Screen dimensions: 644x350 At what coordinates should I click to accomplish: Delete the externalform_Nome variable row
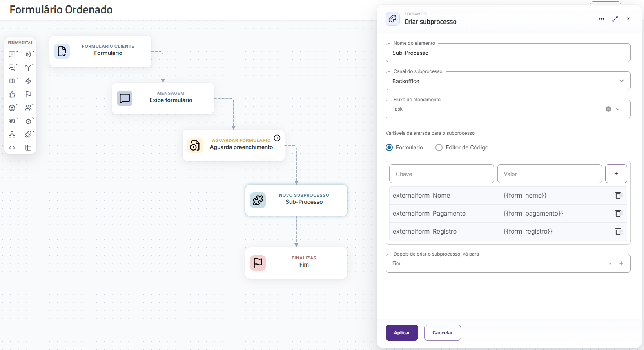[x=619, y=195]
